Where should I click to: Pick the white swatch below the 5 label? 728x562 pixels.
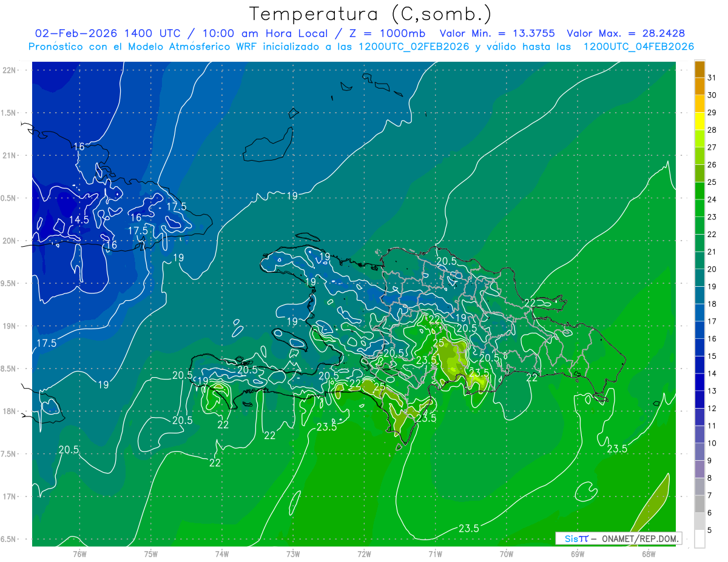click(699, 539)
